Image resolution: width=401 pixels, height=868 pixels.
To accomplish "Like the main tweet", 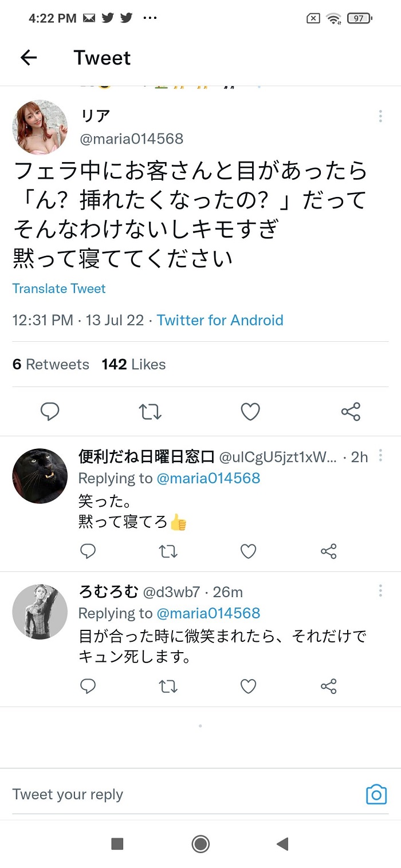I will click(250, 412).
